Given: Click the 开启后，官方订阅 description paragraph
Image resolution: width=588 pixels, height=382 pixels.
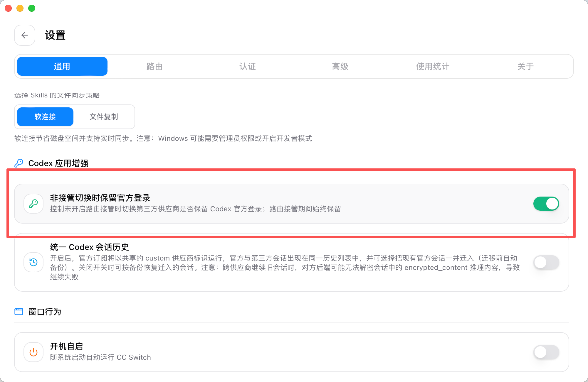Looking at the screenshot, I should pos(285,267).
